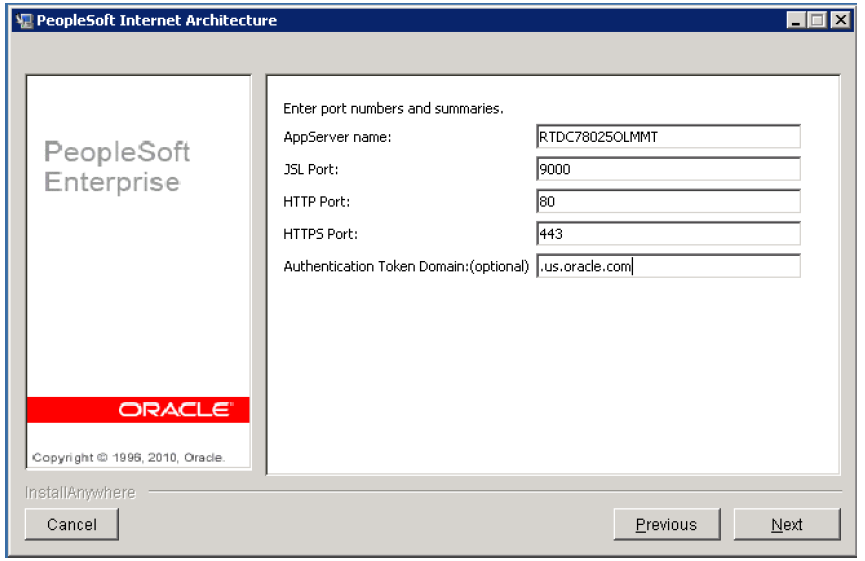Click the Next button
The width and height of the screenshot is (865, 561).
point(787,524)
